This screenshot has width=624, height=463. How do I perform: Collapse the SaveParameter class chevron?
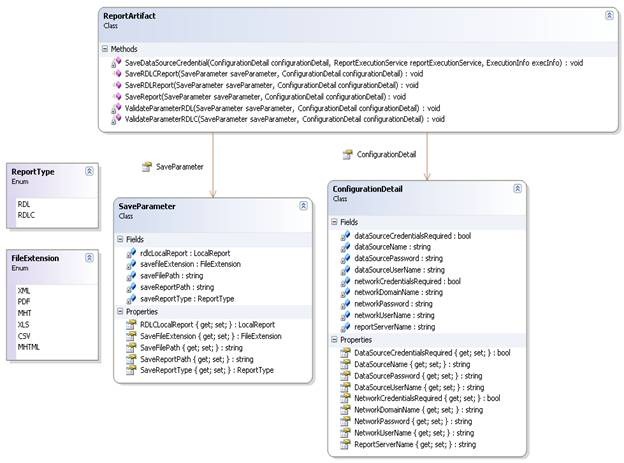[304, 205]
